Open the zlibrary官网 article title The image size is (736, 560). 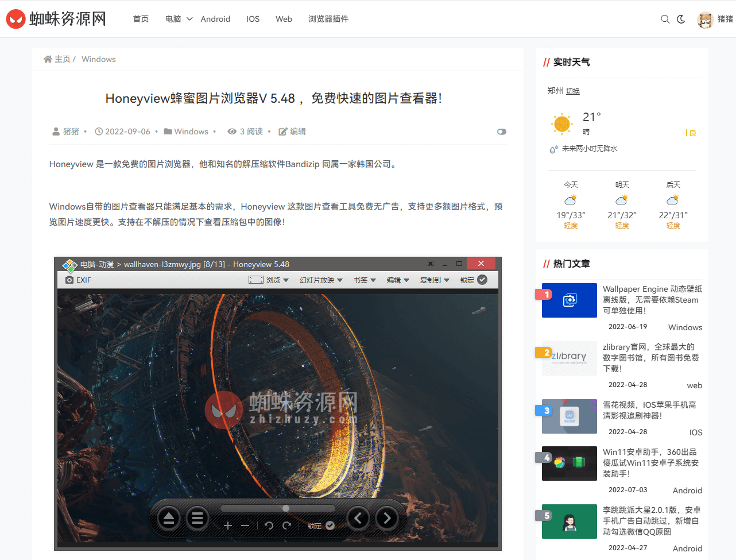point(651,358)
